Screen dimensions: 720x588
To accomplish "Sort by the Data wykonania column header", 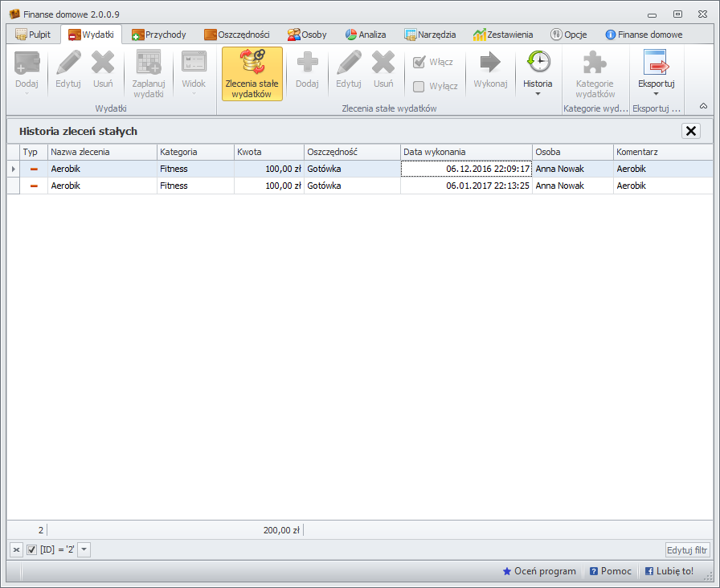I will 465,152.
